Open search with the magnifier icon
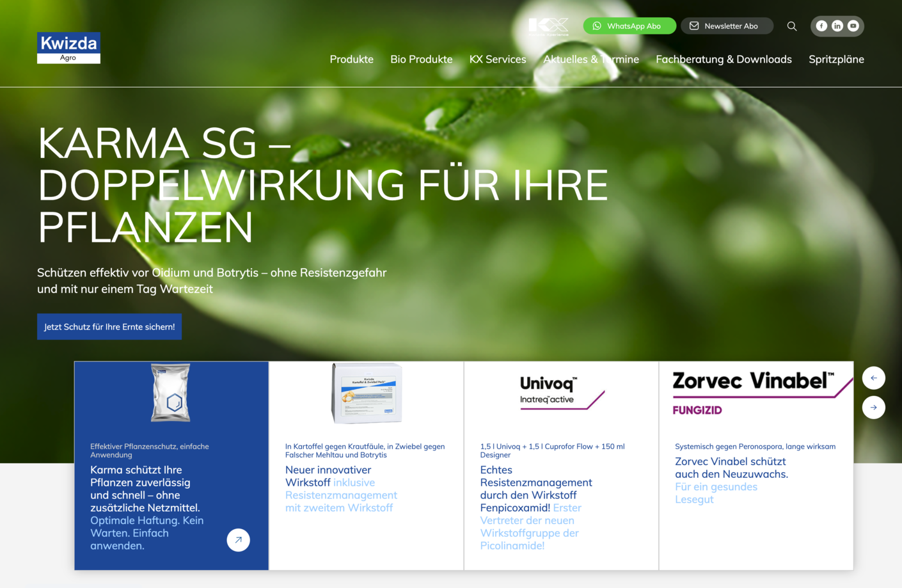The width and height of the screenshot is (902, 588). pos(792,26)
